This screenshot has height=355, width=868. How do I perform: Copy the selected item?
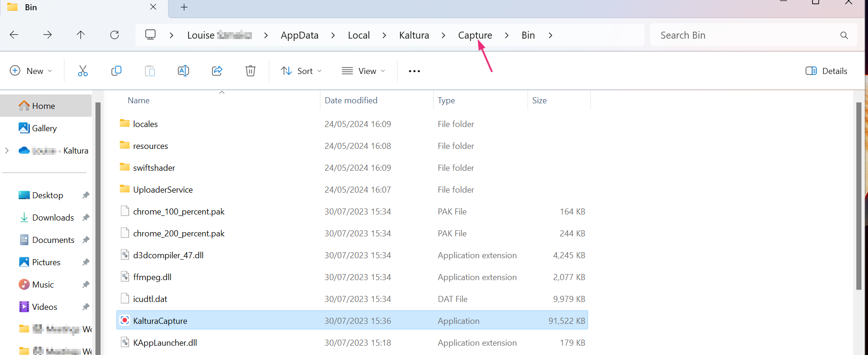click(x=116, y=71)
